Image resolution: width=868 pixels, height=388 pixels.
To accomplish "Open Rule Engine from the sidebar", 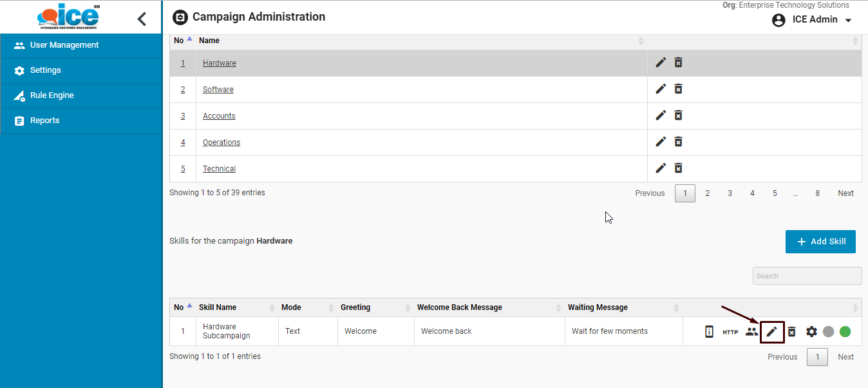I will [52, 95].
